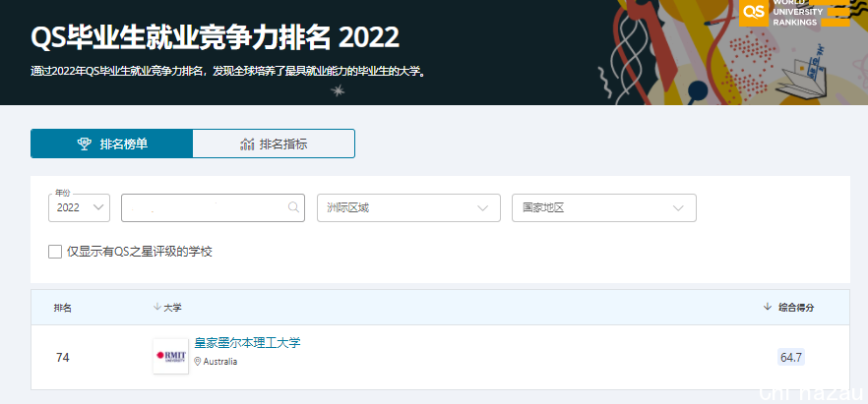Click the chevron arrow in 国家地区 dropdown
The width and height of the screenshot is (868, 404).
[678, 207]
